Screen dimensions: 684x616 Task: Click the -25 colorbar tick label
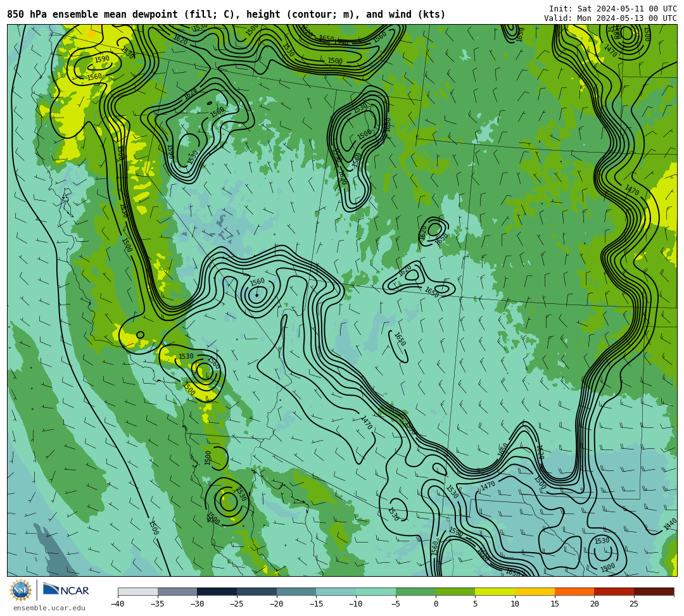click(x=237, y=604)
